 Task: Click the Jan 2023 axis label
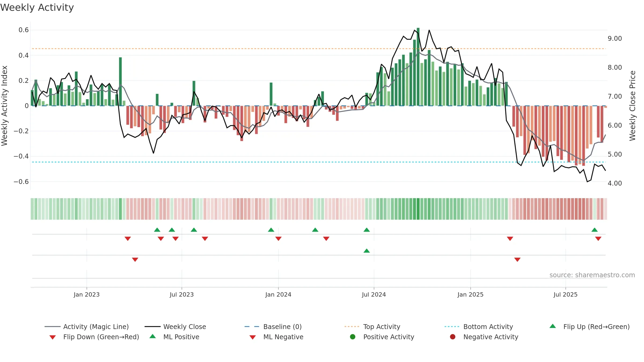86,294
